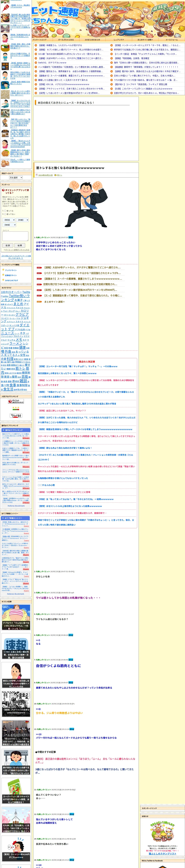Click the B icon in はてブ新着エントリー header
The width and height of the screenshot is (185, 868).
point(3,518)
